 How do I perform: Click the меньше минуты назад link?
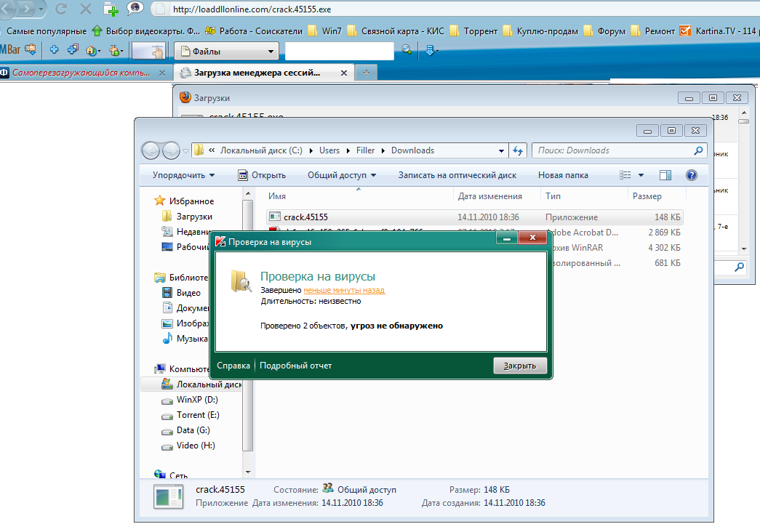coord(343,290)
